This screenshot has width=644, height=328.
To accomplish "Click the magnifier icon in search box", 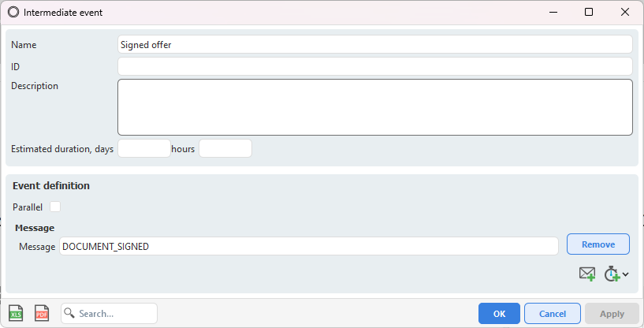I will 69,313.
